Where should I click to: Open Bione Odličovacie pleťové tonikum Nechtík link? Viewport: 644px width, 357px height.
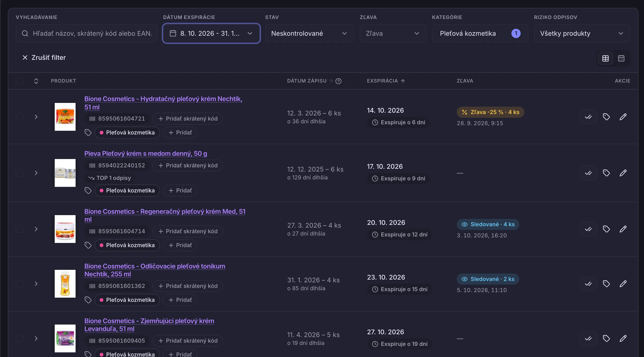[155, 270]
